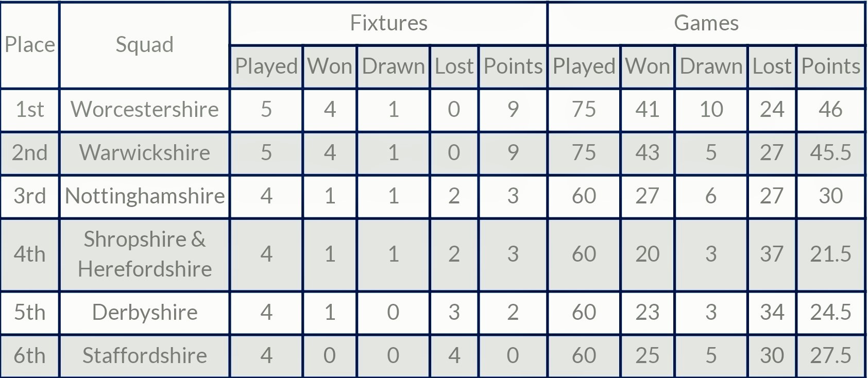Viewport: 868px width, 378px height.
Task: Click the Warwickshire squad name
Action: pos(144,152)
